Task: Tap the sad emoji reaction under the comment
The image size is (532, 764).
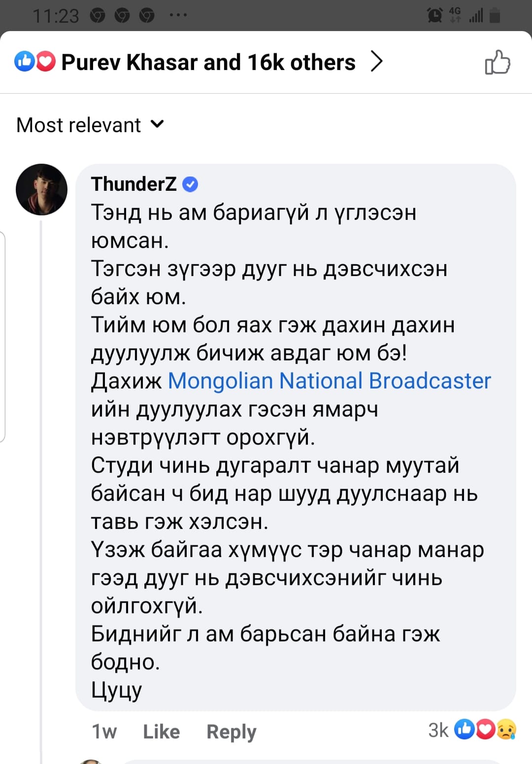Action: pyautogui.click(x=506, y=729)
